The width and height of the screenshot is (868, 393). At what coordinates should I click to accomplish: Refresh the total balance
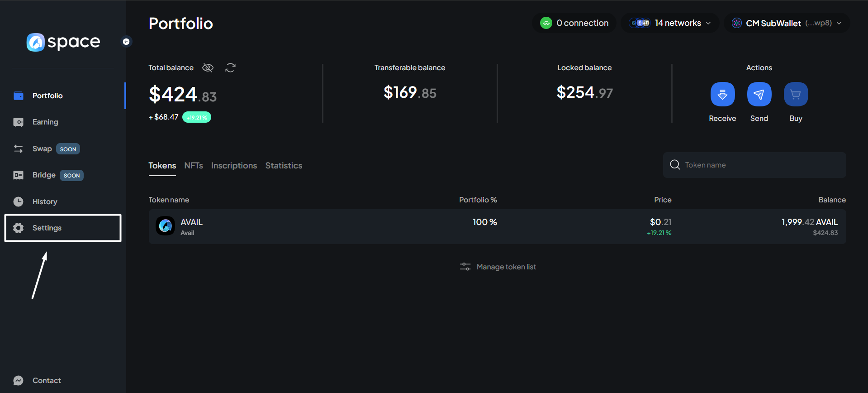point(230,68)
